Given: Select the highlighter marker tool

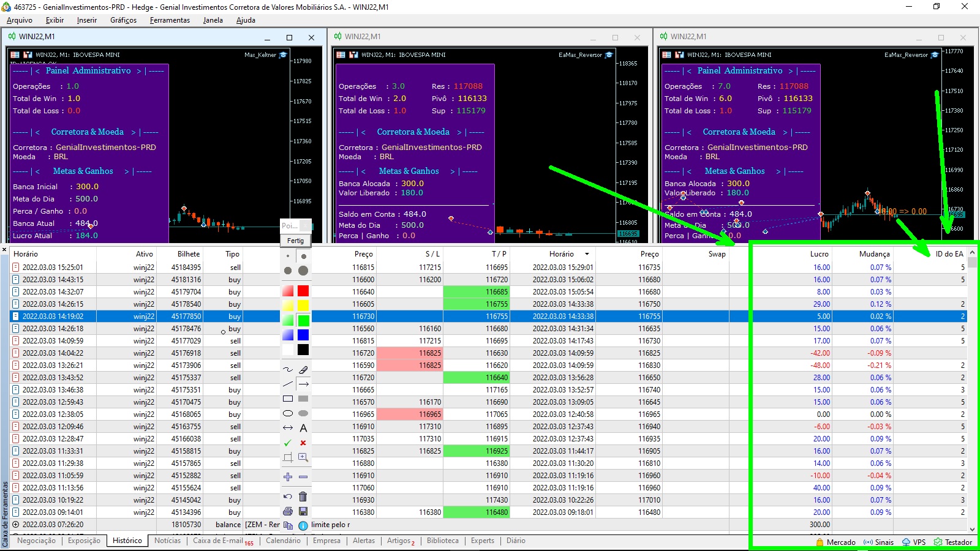Looking at the screenshot, I should [x=303, y=370].
